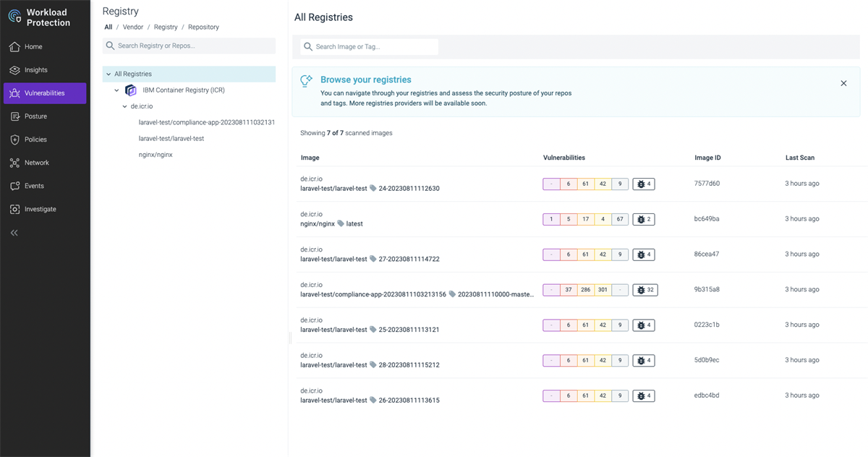Open the Posture section
868x457 pixels.
click(33, 116)
